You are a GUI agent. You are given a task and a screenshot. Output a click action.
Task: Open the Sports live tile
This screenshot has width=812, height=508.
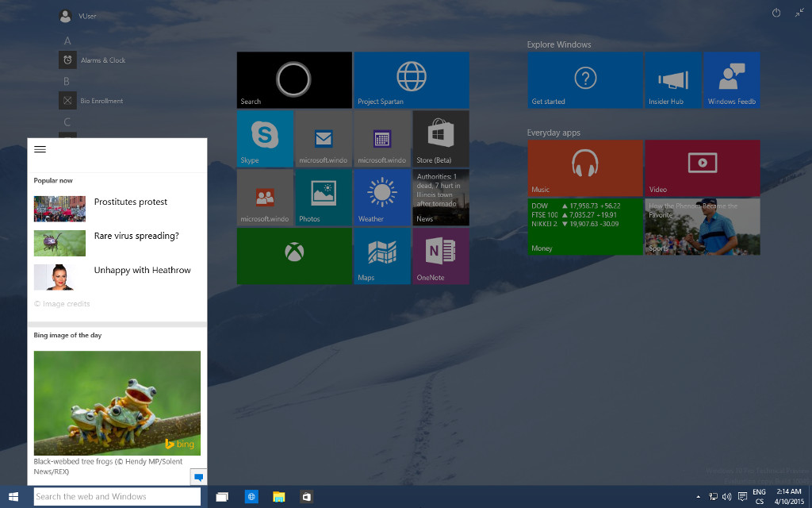point(703,226)
